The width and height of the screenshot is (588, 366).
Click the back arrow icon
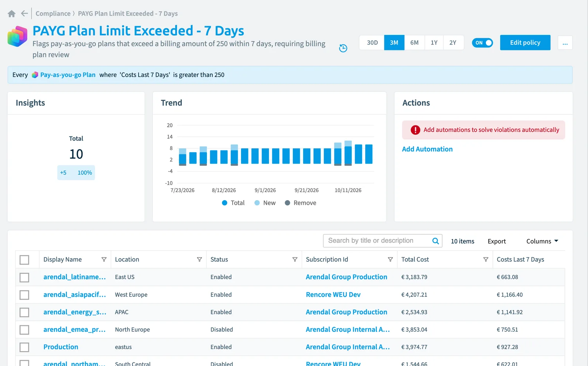(24, 14)
